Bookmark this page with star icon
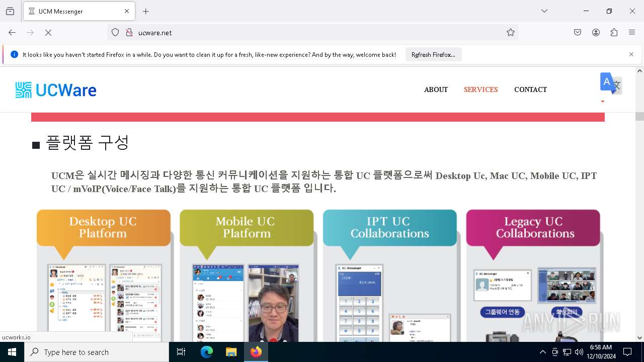 click(x=511, y=32)
